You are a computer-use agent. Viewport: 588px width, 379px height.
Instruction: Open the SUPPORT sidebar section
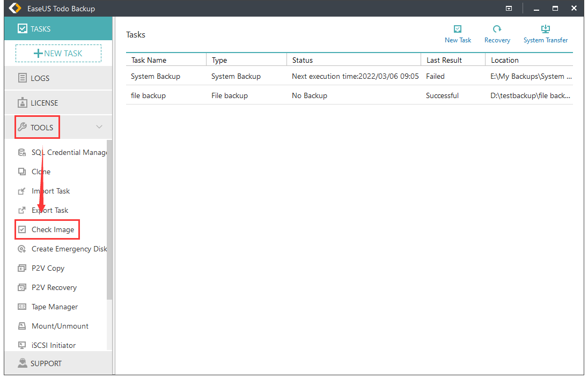click(58, 363)
